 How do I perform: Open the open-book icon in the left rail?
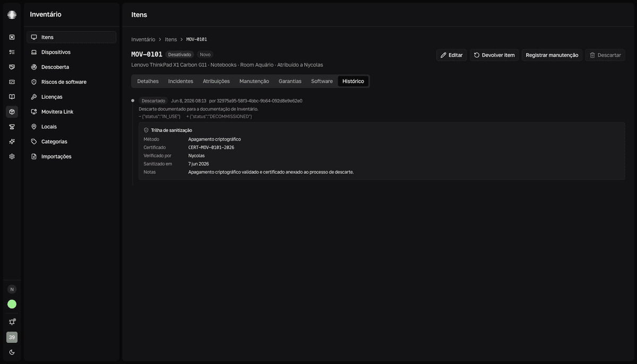pyautogui.click(x=12, y=97)
